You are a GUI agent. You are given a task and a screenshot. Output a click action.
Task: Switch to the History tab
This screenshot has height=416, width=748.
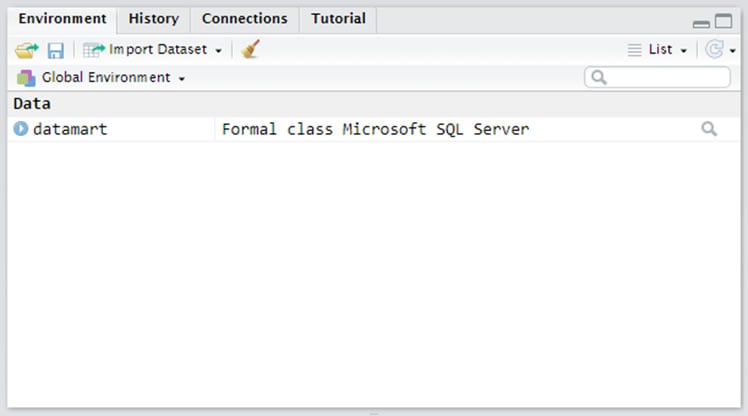click(153, 19)
